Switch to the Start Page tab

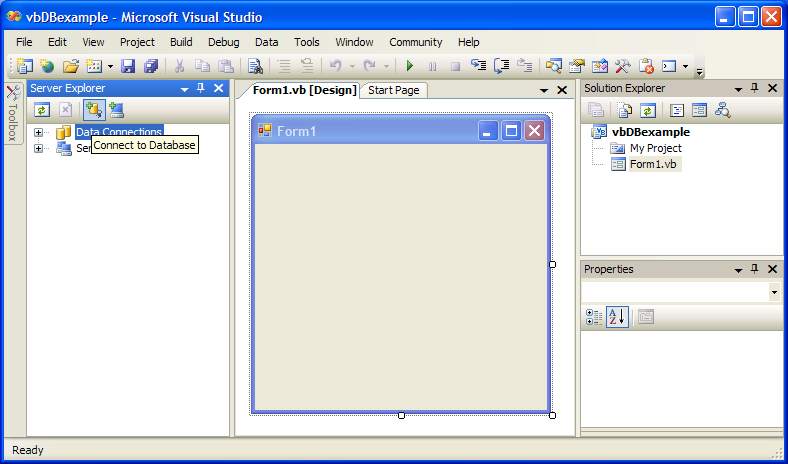click(x=394, y=90)
